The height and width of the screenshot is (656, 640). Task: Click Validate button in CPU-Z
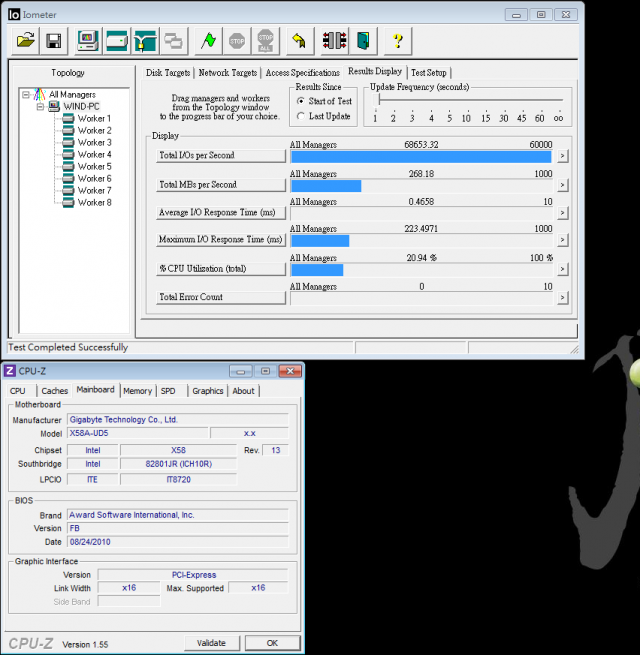(x=212, y=643)
